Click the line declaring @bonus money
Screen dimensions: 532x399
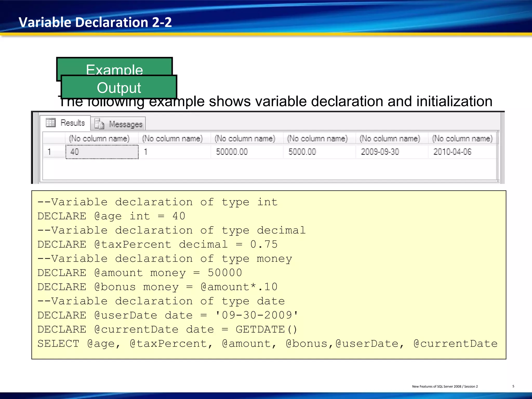[x=157, y=287]
